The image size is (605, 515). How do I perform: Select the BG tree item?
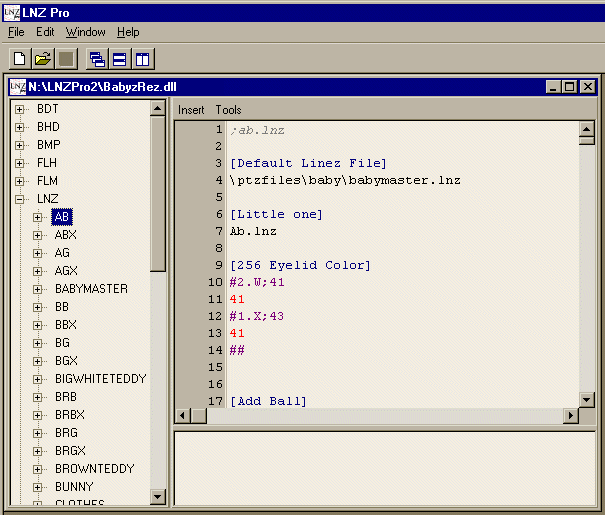point(62,343)
